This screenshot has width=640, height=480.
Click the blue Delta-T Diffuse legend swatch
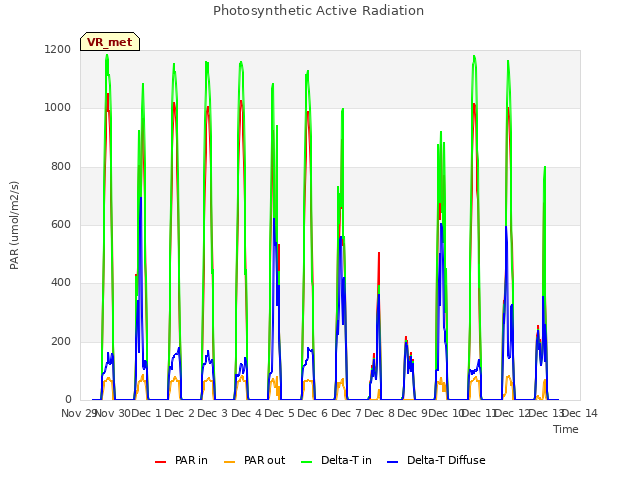tap(392, 462)
